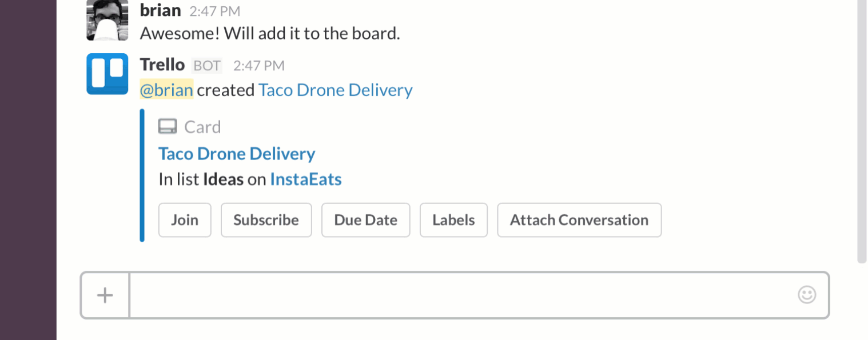Open bold Taco Drone Delivery card title
The width and height of the screenshot is (868, 340).
click(x=237, y=154)
